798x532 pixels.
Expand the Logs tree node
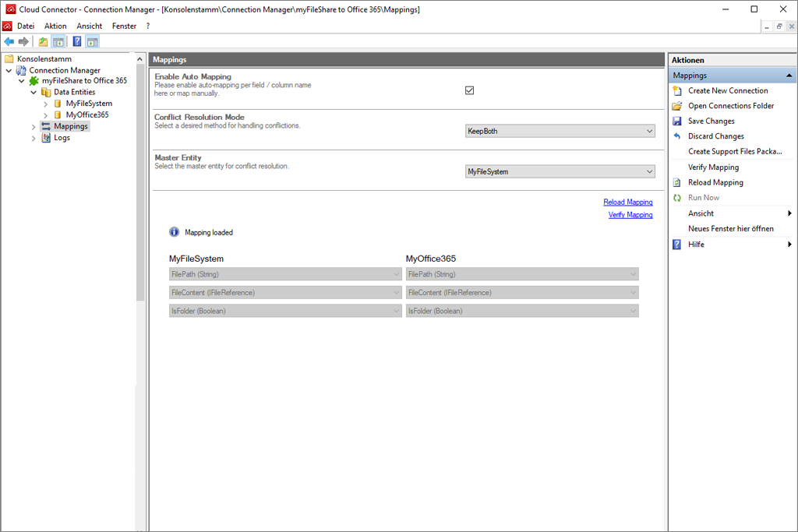(34, 138)
